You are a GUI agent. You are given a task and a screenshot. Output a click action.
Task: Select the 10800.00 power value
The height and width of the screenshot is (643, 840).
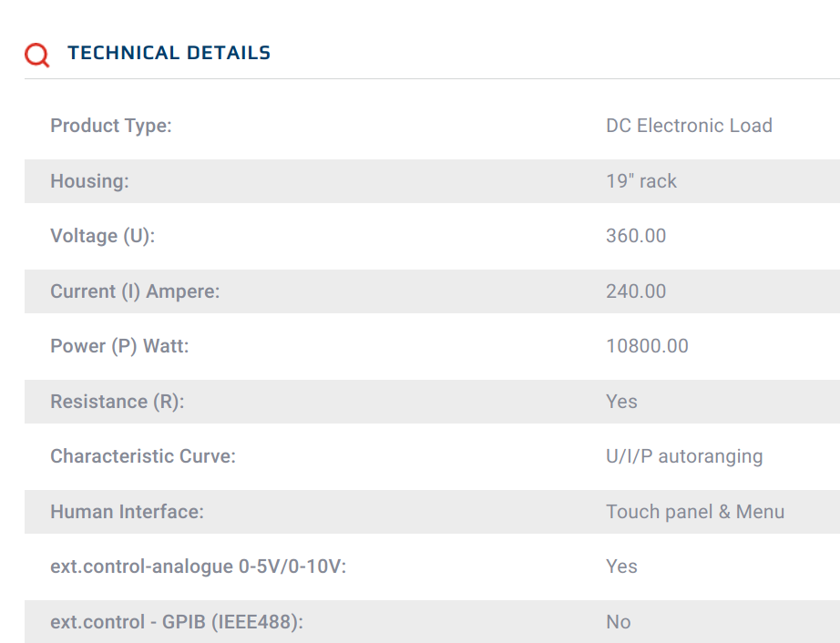[x=647, y=346]
